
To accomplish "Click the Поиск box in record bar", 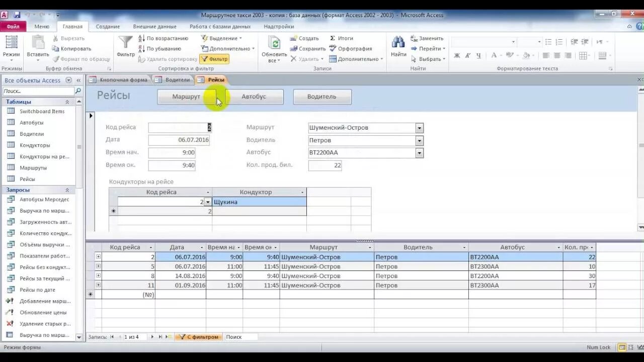I will point(240,337).
